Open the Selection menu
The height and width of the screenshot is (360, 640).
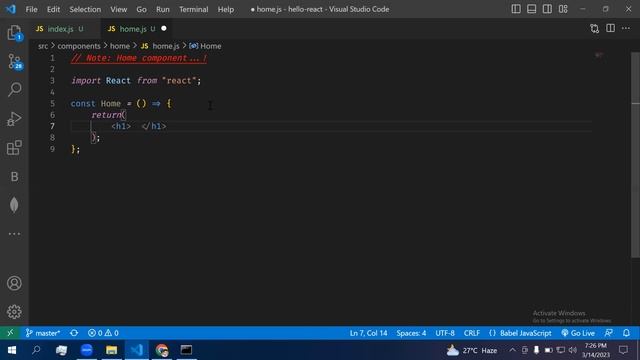tap(85, 9)
